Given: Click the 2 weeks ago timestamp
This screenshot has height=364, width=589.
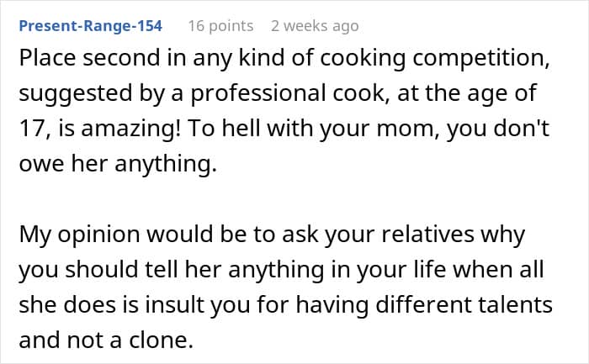Looking at the screenshot, I should (x=314, y=26).
